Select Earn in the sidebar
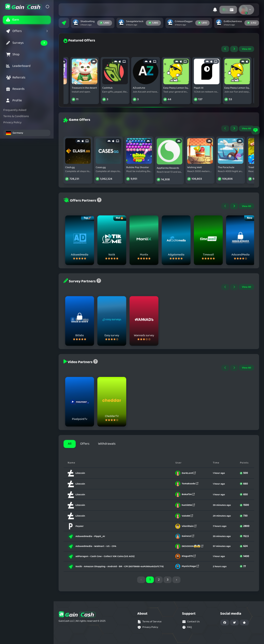The image size is (264, 644). click(27, 20)
